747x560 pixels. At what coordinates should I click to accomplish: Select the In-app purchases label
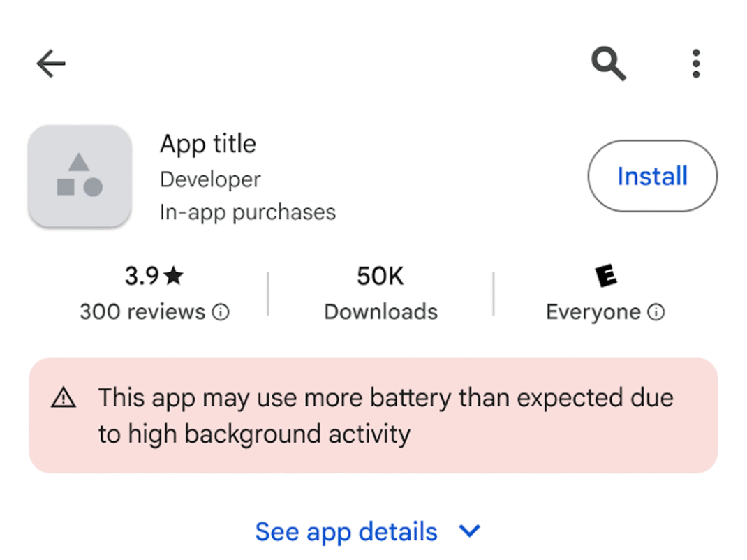248,212
